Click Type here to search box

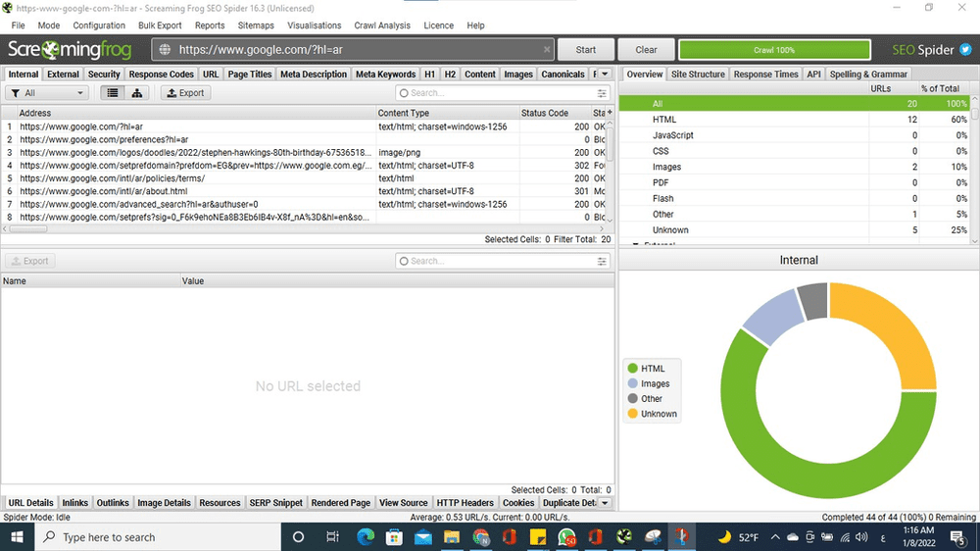point(158,536)
